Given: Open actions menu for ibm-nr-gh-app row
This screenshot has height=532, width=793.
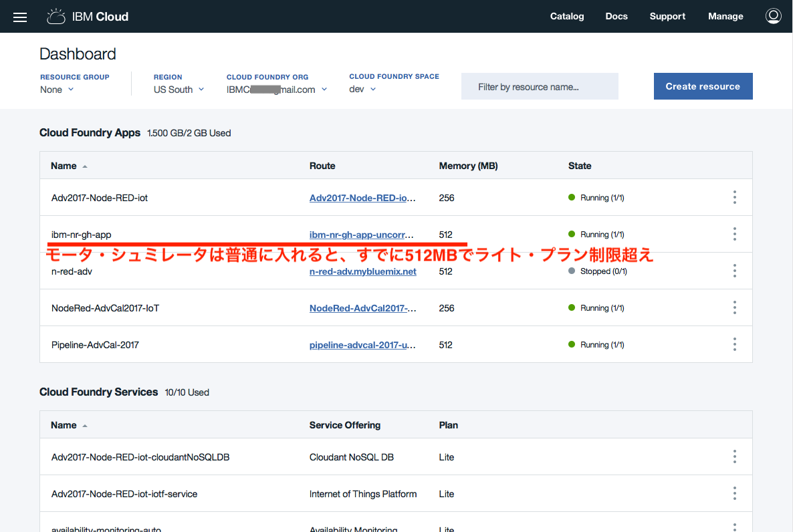Looking at the screenshot, I should pos(734,234).
